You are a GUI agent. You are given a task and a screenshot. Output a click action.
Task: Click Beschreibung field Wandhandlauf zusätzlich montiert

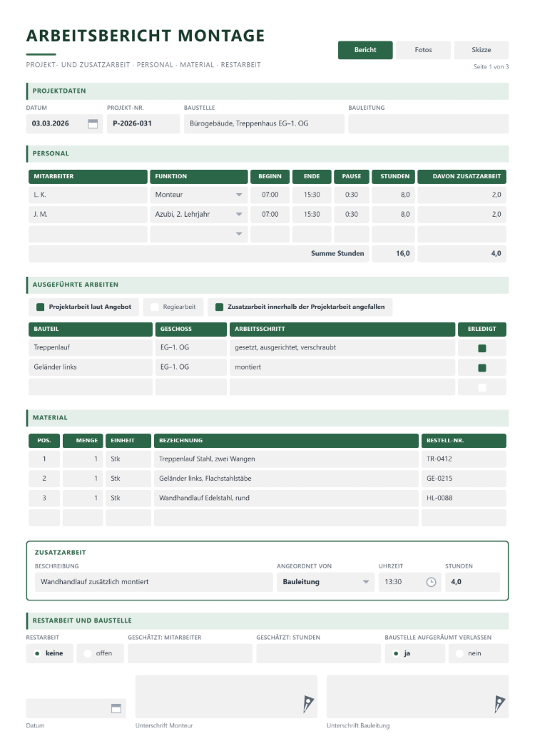(154, 582)
